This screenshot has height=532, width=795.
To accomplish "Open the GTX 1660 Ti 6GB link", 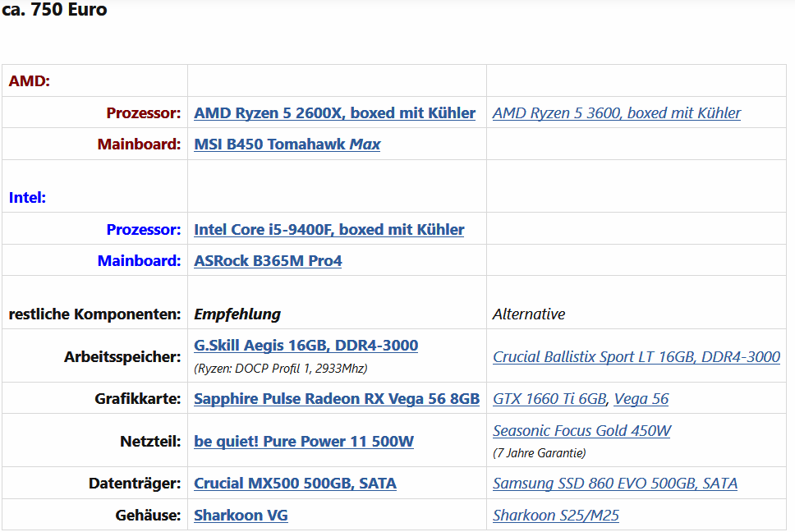I will point(549,399).
